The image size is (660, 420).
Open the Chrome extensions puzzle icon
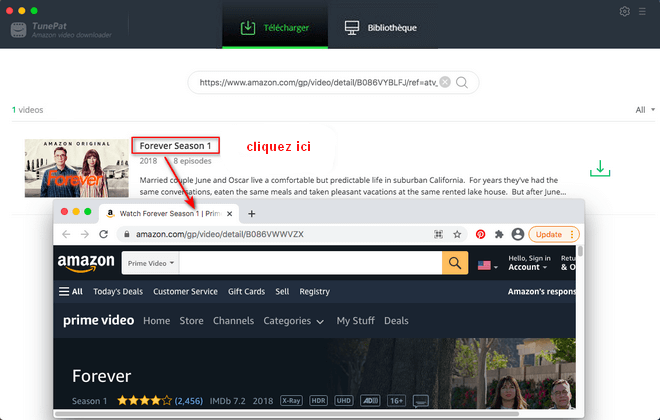[x=499, y=234]
